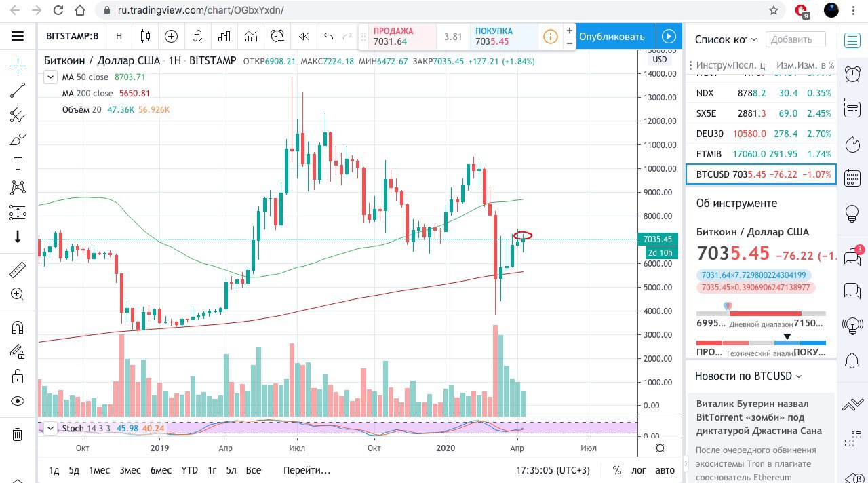Expand the Список котировок watchlist dropdown

(x=725, y=39)
